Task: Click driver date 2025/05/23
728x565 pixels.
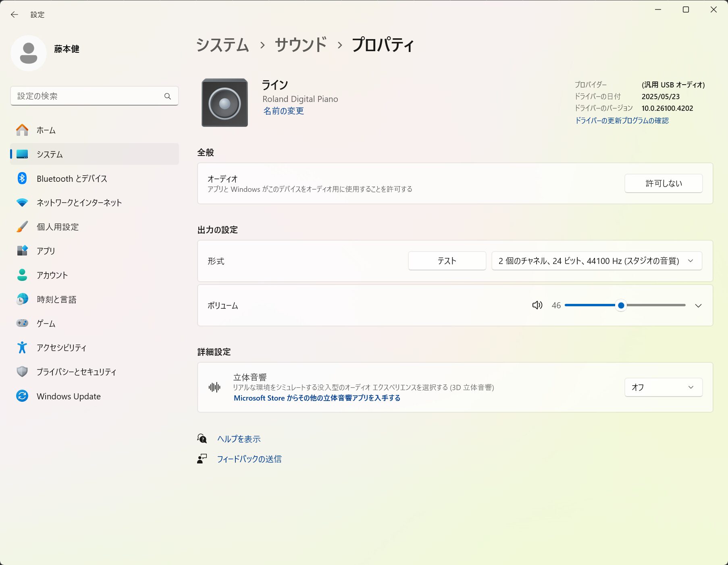Action: tap(661, 97)
